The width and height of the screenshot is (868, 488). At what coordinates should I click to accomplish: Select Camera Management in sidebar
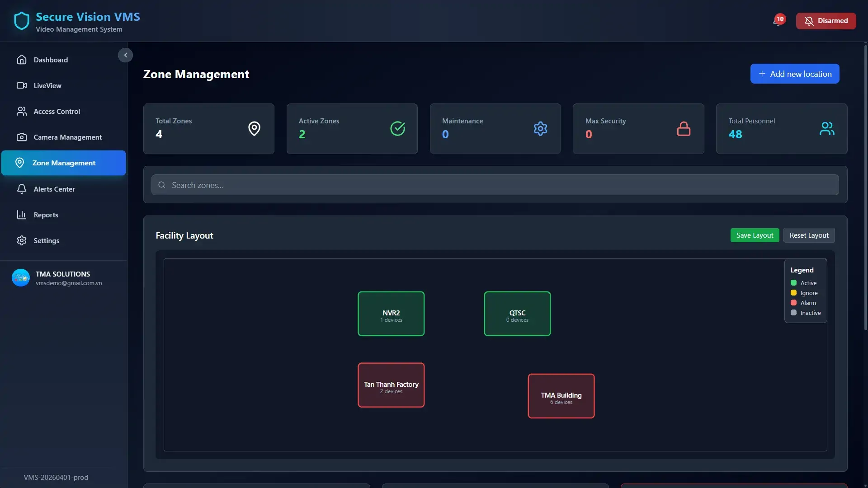[63, 137]
